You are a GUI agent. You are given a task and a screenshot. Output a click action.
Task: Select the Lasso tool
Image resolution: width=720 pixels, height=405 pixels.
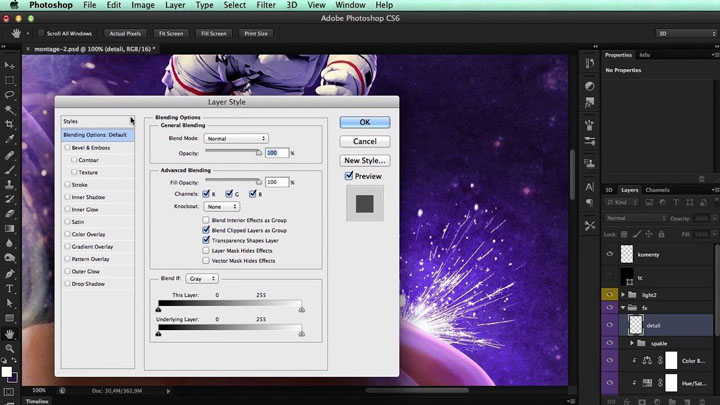point(9,95)
